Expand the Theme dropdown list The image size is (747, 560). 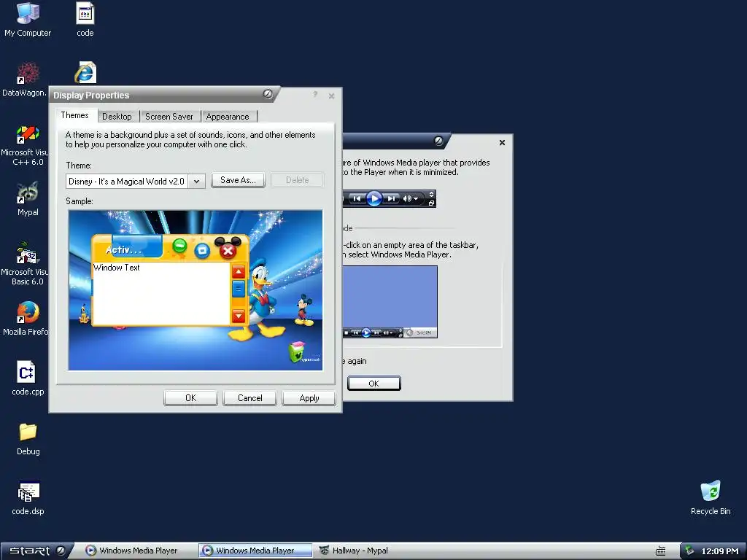coord(196,182)
